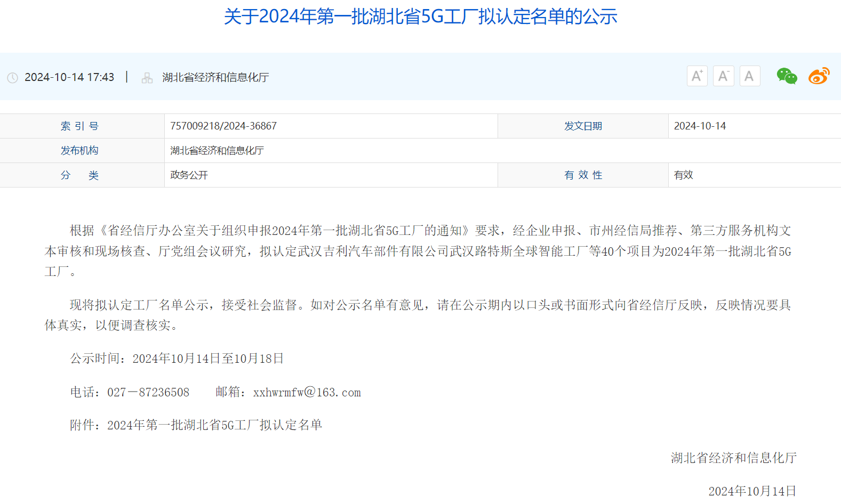Click the 政务公开 category value
The image size is (841, 504).
(189, 175)
